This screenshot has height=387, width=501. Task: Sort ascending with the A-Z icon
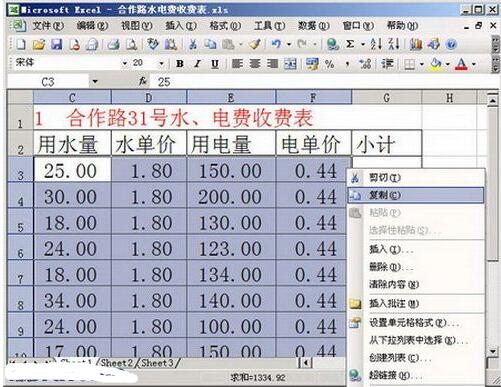pos(376,44)
